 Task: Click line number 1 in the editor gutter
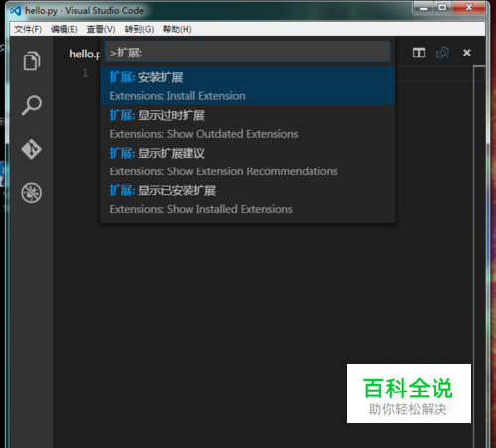85,73
